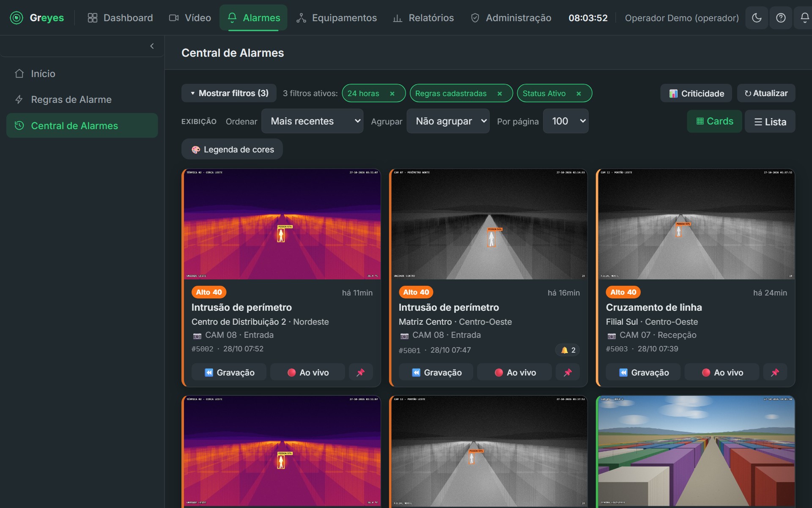Image resolution: width=812 pixels, height=508 pixels.
Task: Click camera icon beside CAM 07 · Recepção
Action: tap(612, 336)
